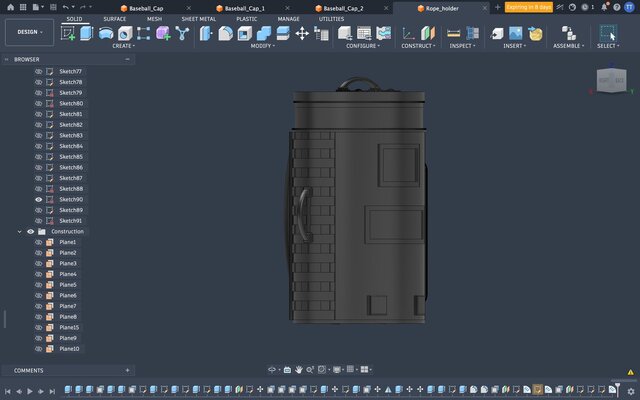Switch to the SHEET METAL tab

click(x=199, y=19)
